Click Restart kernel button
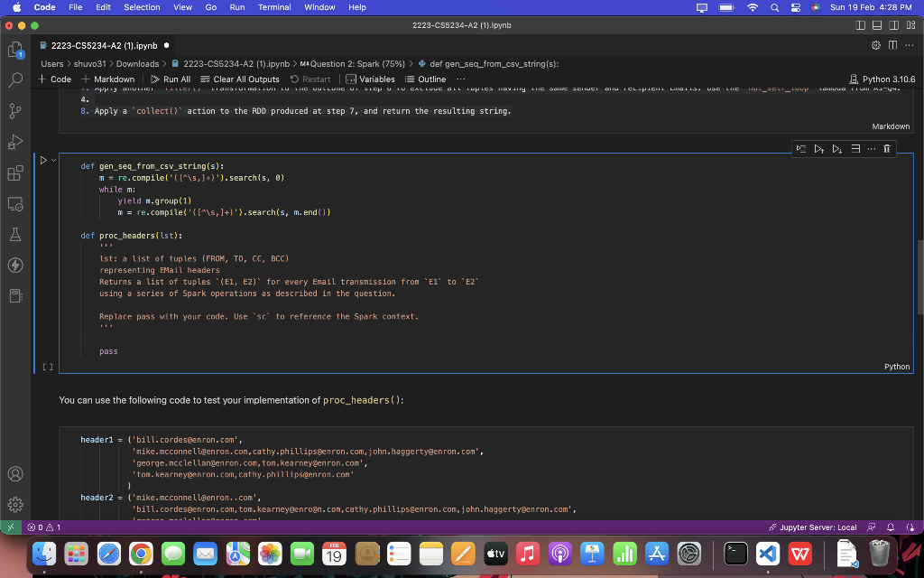The height and width of the screenshot is (578, 924). [310, 79]
